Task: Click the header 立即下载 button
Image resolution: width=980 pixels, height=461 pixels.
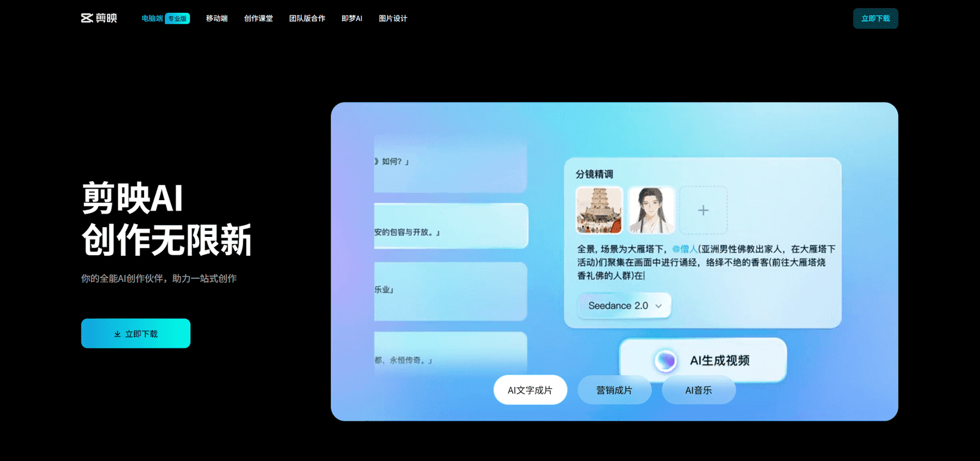Action: point(875,18)
